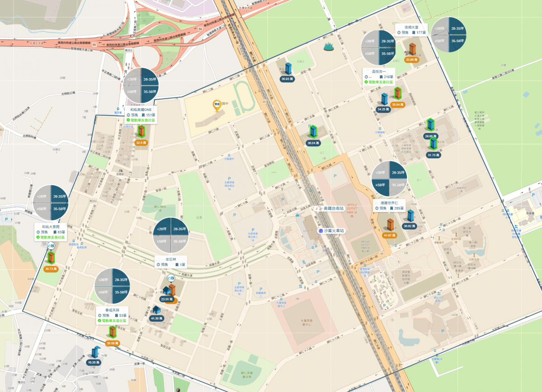Image resolution: width=542 pixels, height=392 pixels.
Task: Click the green-outlined building above the 35.84萬 label
Action: coord(398,93)
